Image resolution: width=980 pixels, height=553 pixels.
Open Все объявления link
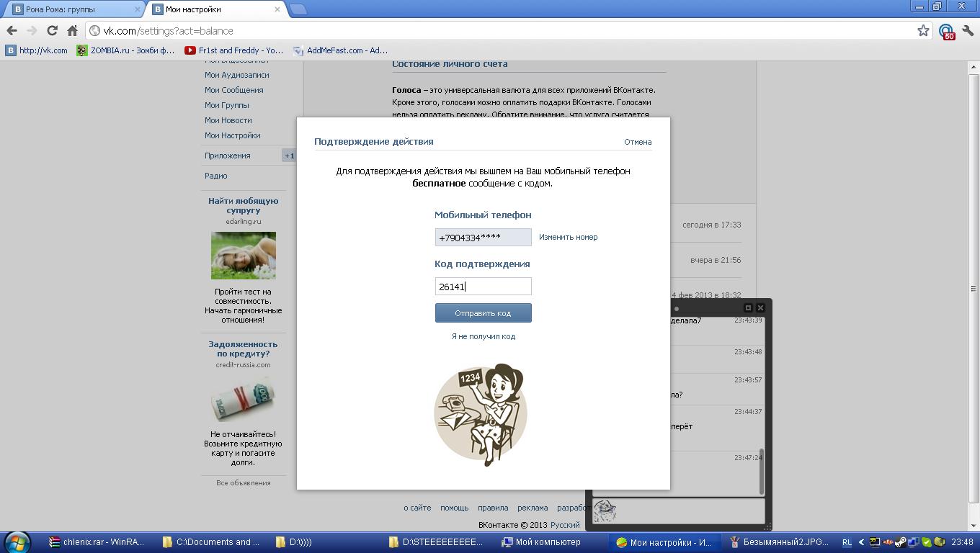pyautogui.click(x=243, y=483)
